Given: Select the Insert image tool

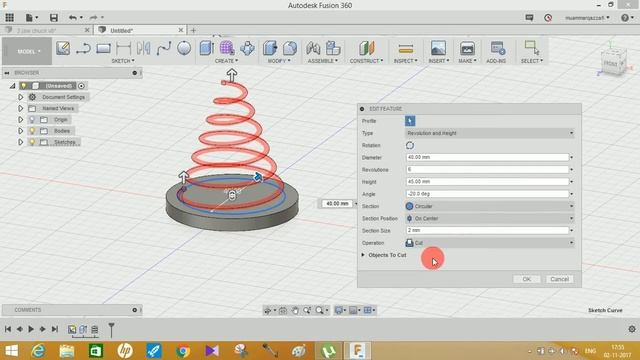Looking at the screenshot, I should [438, 48].
